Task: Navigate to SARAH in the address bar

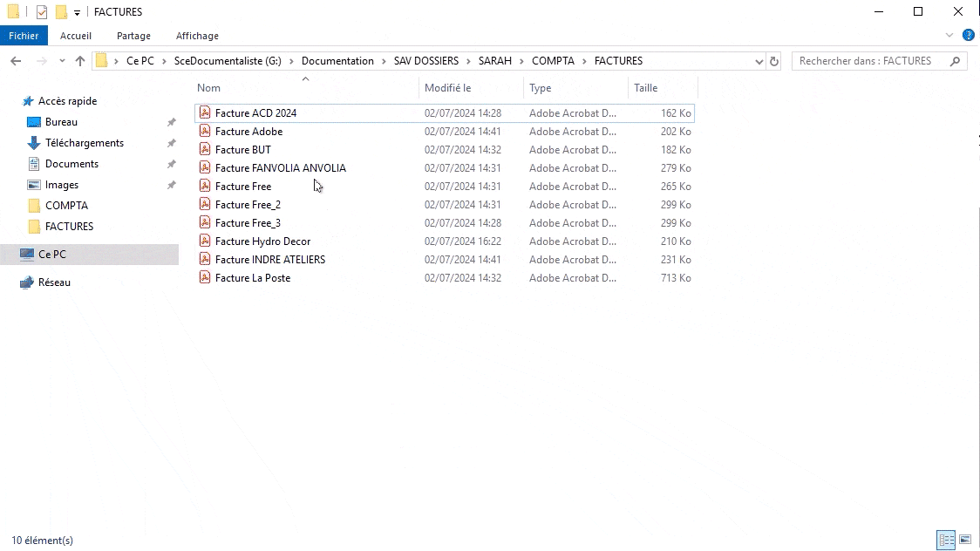Action: click(495, 61)
